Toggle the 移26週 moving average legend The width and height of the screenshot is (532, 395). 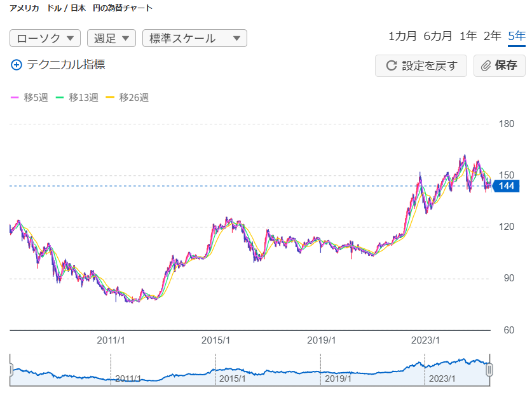(127, 97)
